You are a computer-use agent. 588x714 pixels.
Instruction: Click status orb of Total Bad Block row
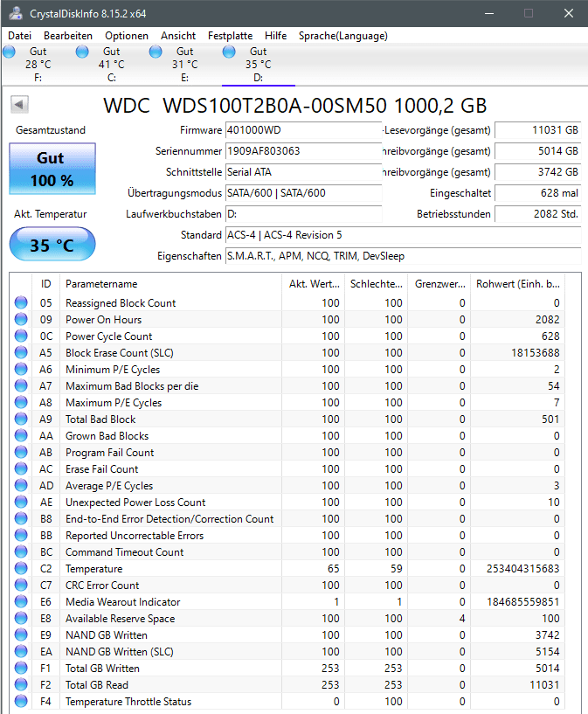point(21,419)
